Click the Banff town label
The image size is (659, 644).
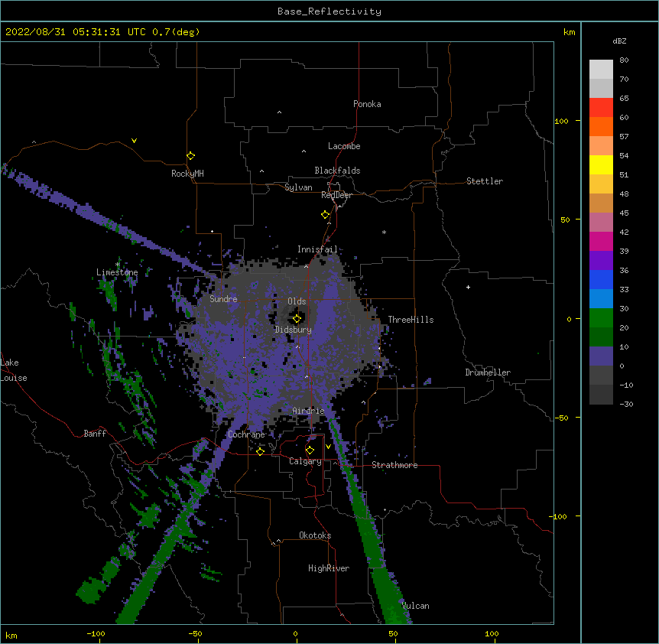pyautogui.click(x=95, y=434)
